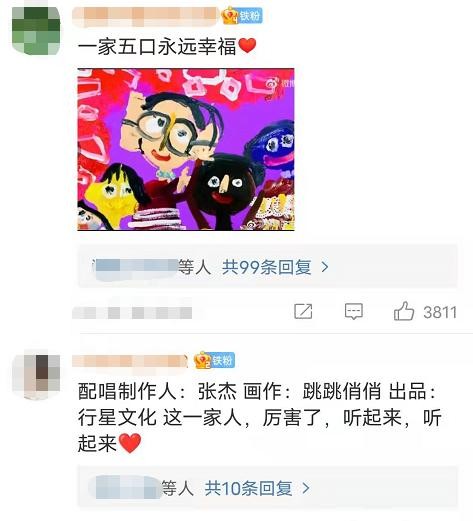This screenshot has height=521, width=473.
Task: Click blurred replier name in second reply box
Action: [x=125, y=488]
